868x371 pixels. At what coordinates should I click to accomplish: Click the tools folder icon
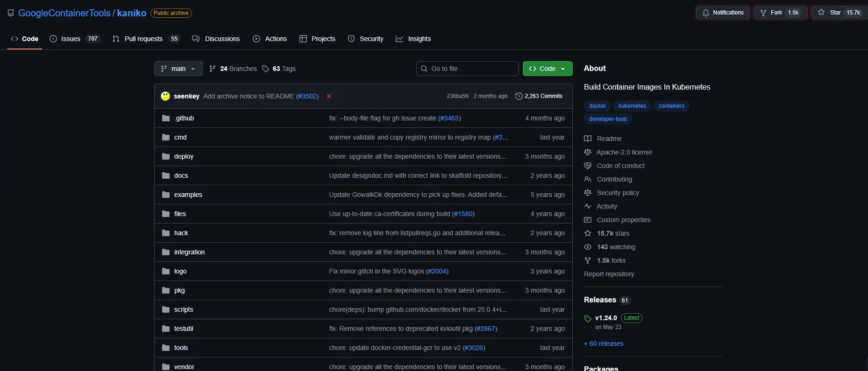click(166, 348)
